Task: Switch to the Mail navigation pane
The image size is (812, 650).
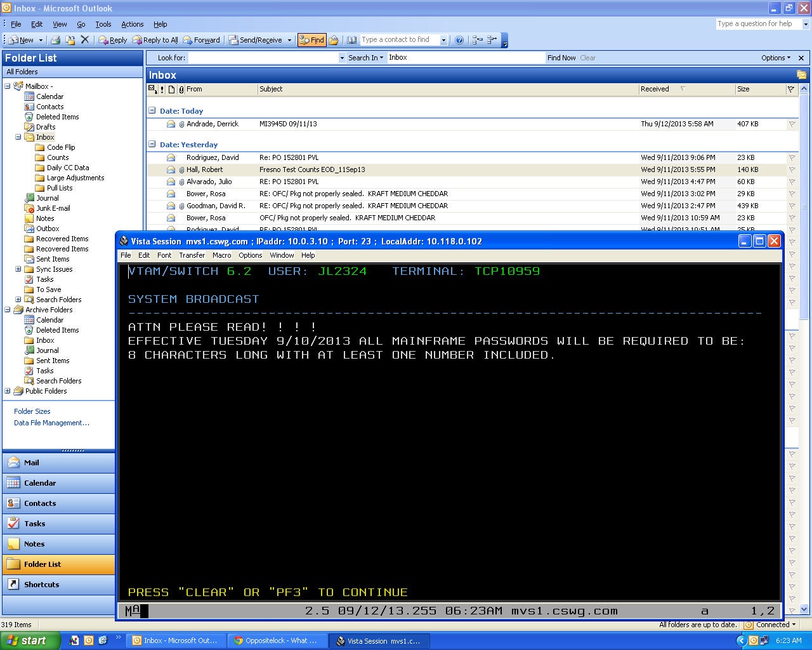Action: click(59, 463)
